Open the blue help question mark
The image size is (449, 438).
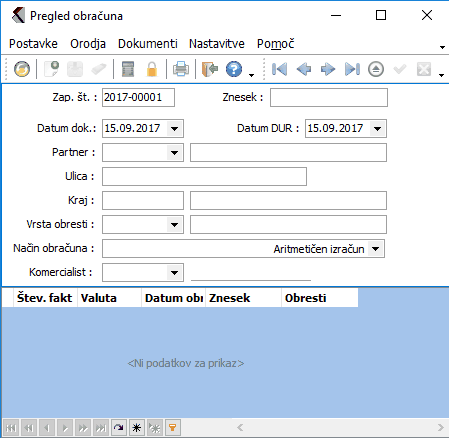[x=234, y=69]
